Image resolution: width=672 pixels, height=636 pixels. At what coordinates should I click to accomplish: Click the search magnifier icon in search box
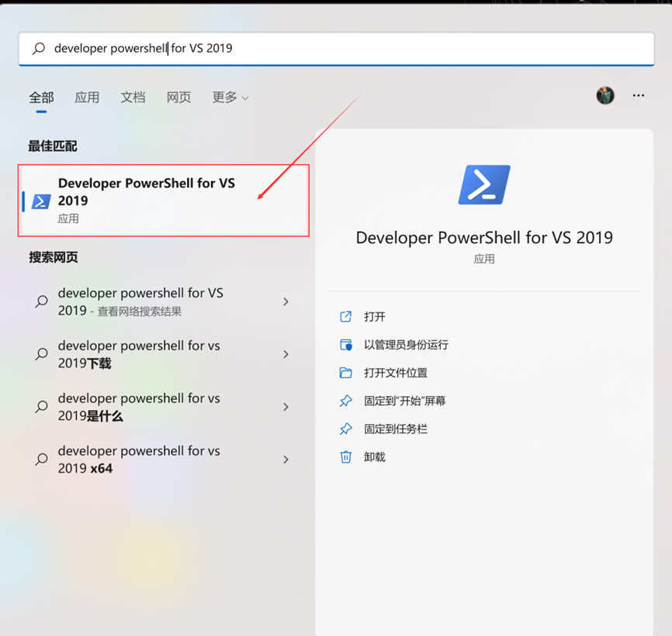39,48
